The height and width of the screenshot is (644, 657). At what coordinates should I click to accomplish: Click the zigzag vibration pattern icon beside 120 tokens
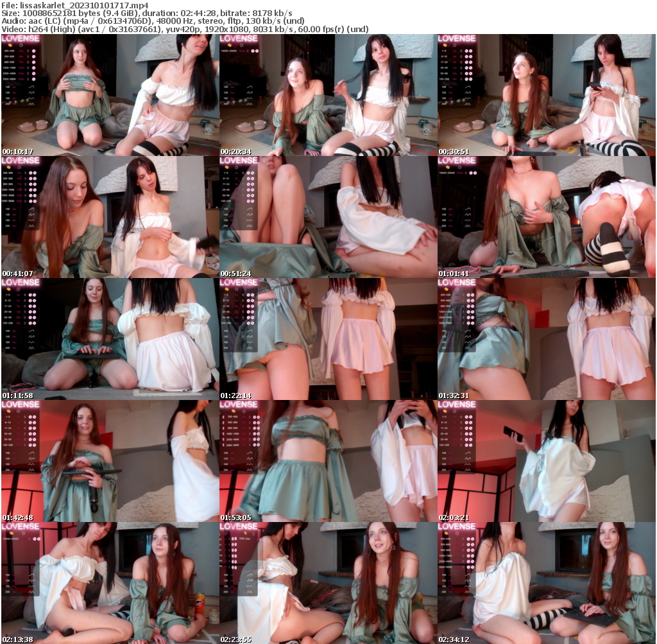click(x=30, y=92)
